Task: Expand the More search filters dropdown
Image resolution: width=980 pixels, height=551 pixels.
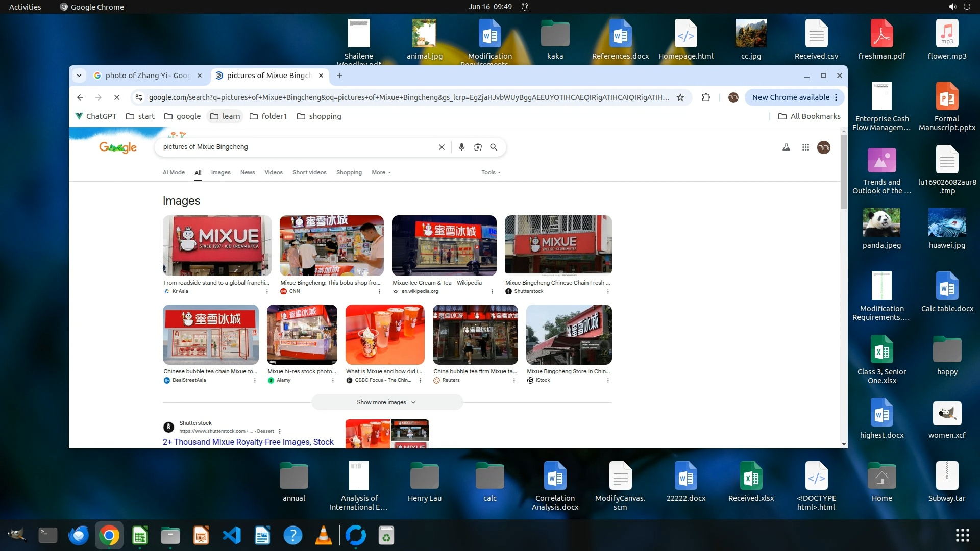Action: (x=381, y=172)
